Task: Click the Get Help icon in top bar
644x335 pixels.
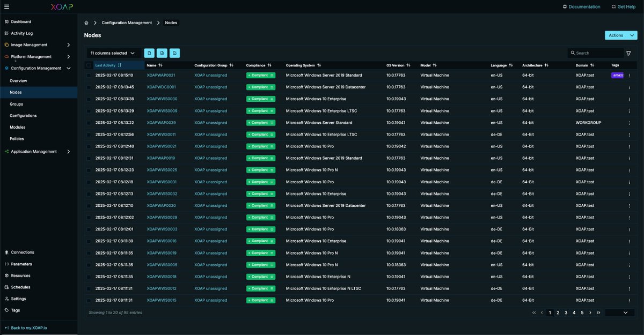Action: pos(613,6)
